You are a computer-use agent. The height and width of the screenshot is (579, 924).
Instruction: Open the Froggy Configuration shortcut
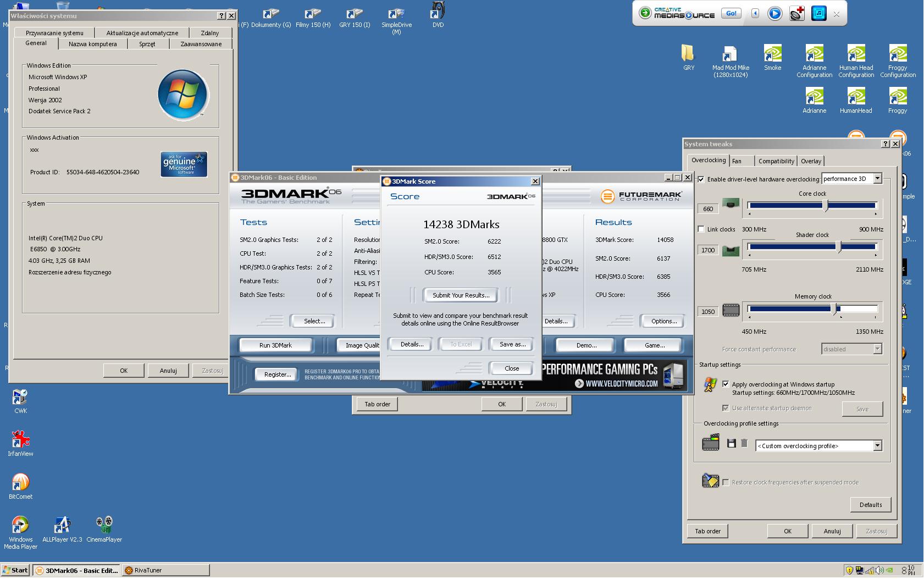[x=898, y=61]
